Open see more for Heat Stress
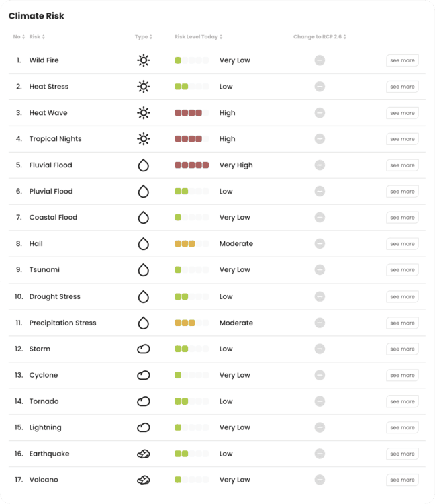435x504 pixels. click(x=402, y=87)
